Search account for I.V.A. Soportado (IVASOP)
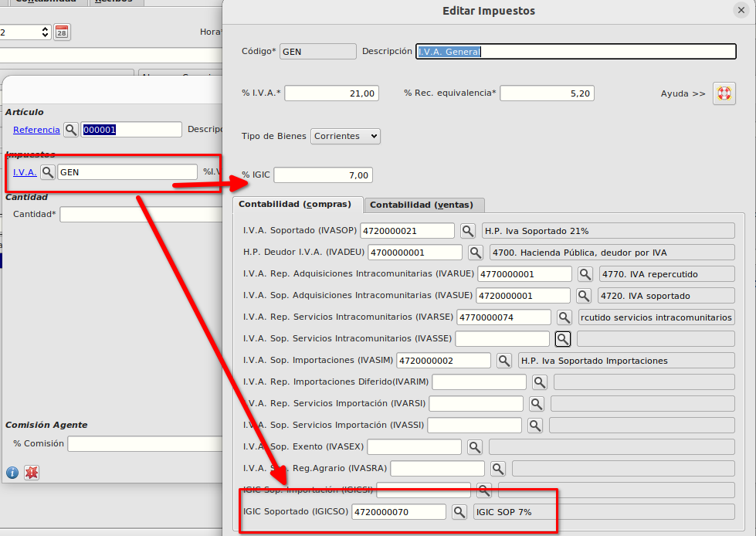This screenshot has width=756, height=536. tap(468, 231)
